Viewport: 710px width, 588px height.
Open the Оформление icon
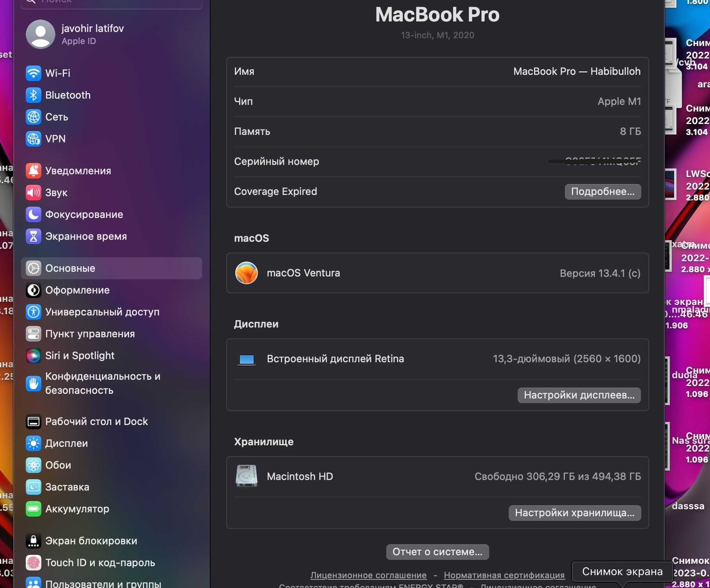click(x=34, y=290)
